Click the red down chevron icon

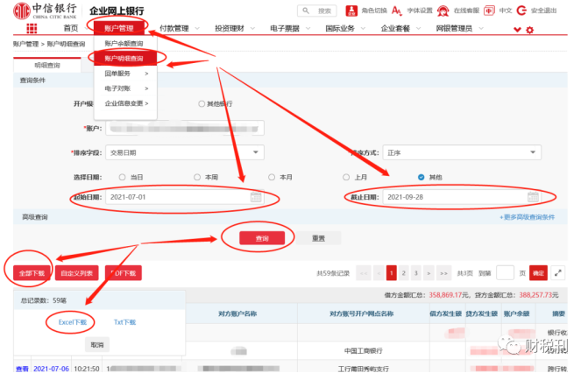click(517, 30)
